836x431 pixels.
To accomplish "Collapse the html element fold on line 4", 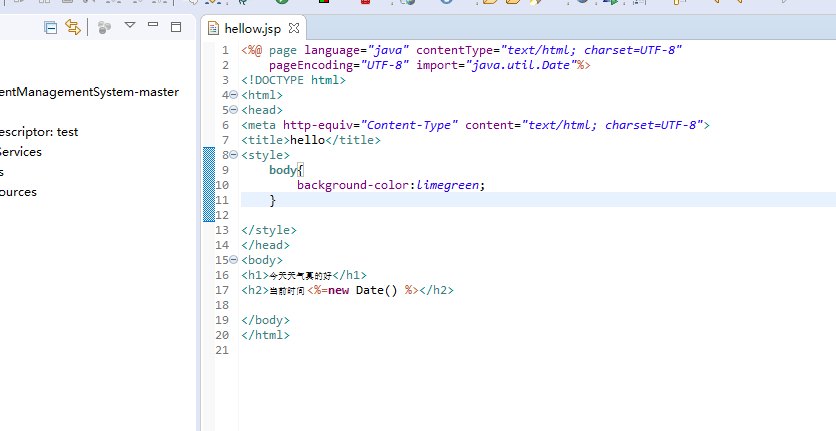I will (x=233, y=95).
